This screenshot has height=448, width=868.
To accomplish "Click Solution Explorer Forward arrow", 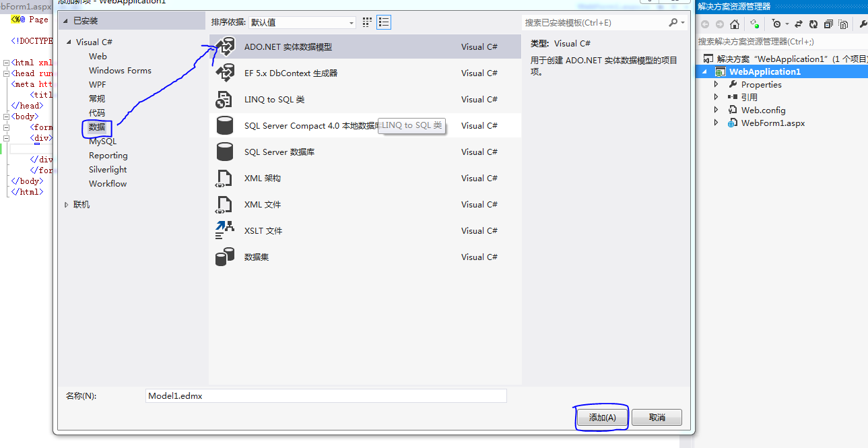I will [719, 24].
